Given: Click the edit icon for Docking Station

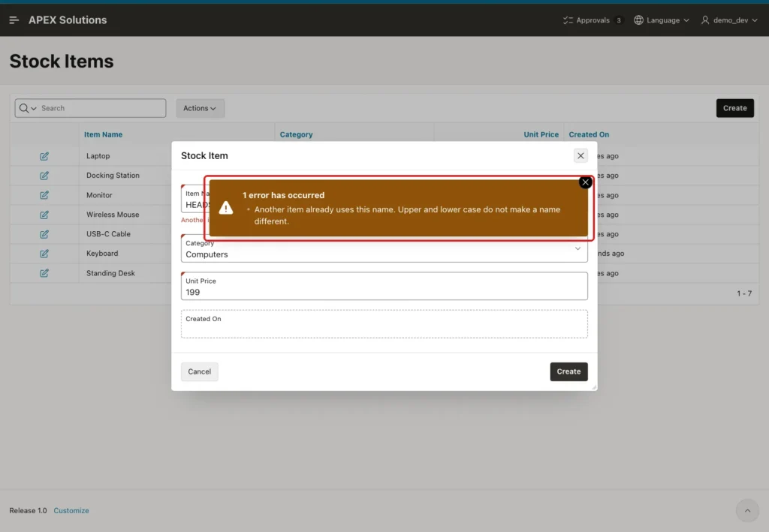Looking at the screenshot, I should coord(44,176).
